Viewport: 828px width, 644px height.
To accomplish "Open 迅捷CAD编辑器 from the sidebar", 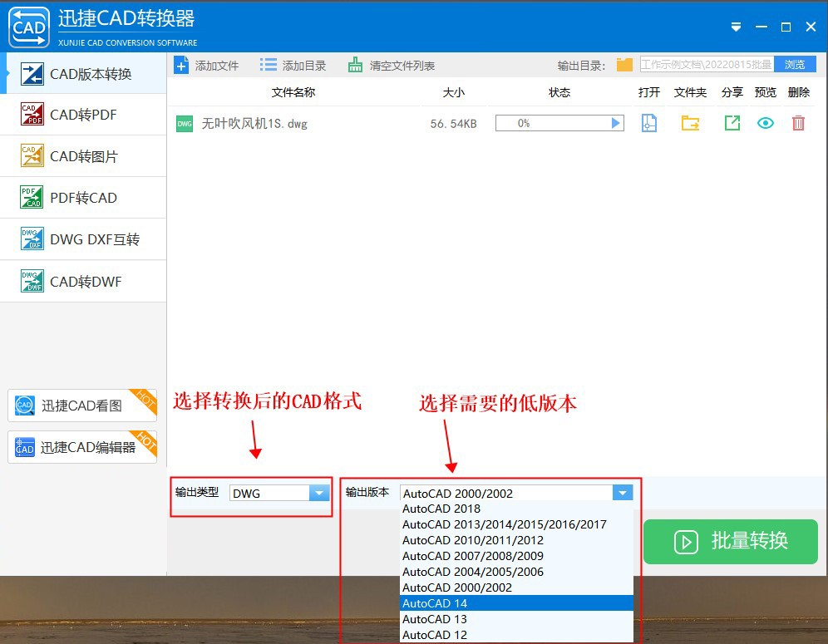I will coord(81,446).
